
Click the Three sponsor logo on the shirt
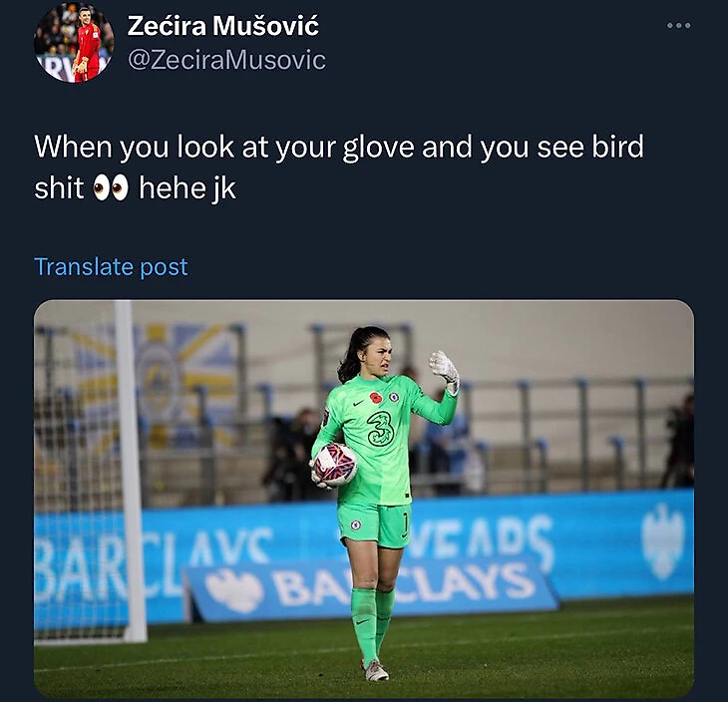(x=381, y=429)
